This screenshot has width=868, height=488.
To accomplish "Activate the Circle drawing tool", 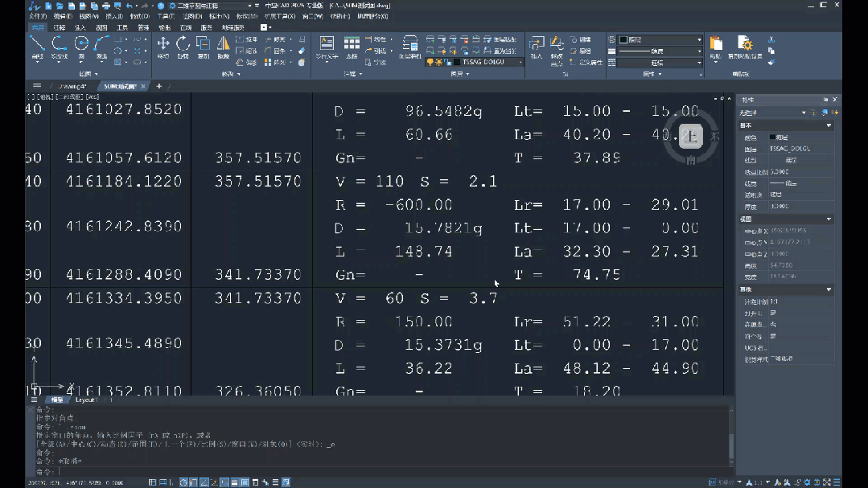I will click(81, 47).
